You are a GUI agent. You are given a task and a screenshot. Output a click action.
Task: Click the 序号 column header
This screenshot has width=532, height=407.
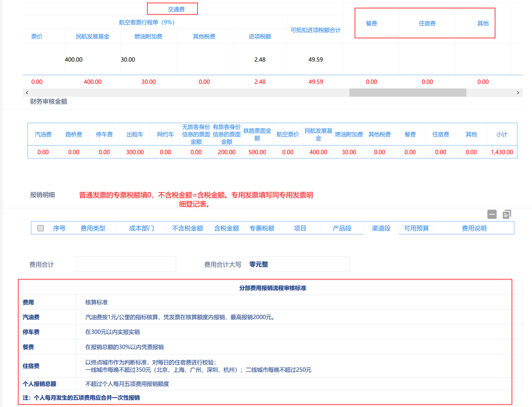[x=59, y=228]
